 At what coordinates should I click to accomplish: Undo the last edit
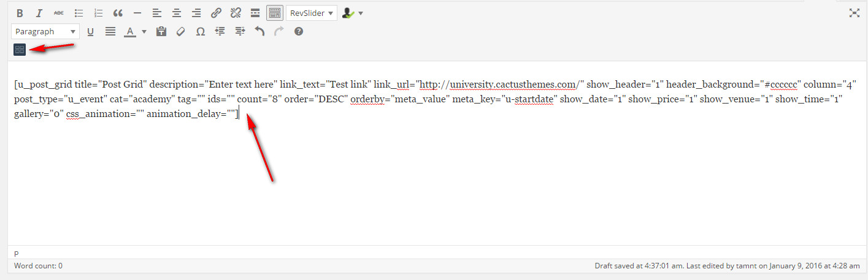click(259, 31)
